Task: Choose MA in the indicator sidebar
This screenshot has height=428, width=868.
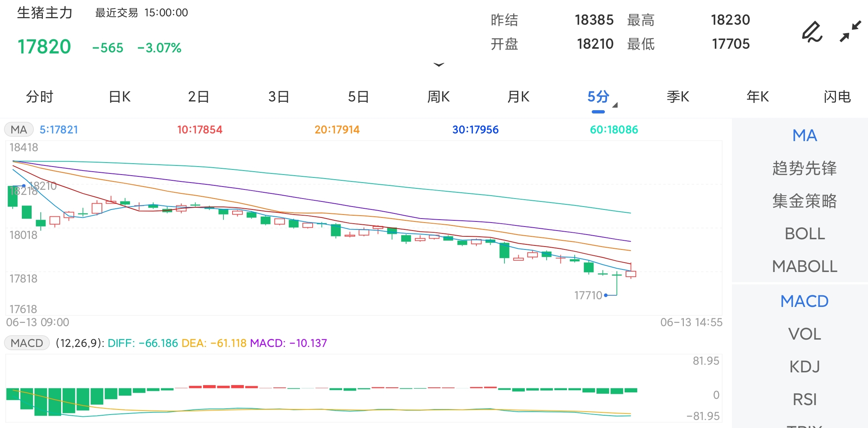Action: coord(805,136)
